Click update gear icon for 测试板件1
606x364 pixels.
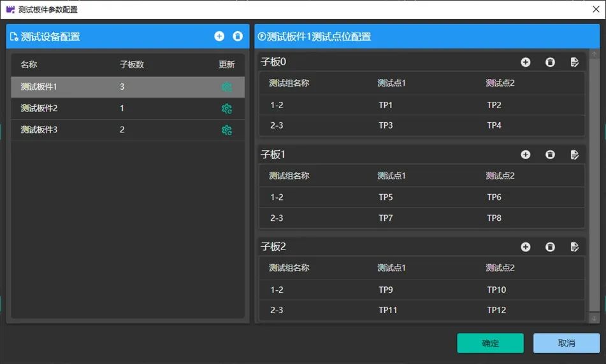pos(226,87)
